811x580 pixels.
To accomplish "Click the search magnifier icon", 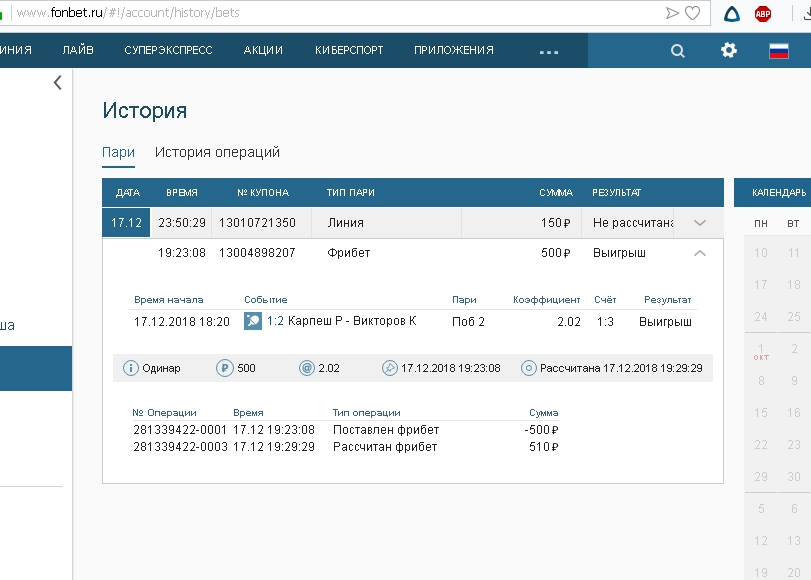I will coord(678,51).
